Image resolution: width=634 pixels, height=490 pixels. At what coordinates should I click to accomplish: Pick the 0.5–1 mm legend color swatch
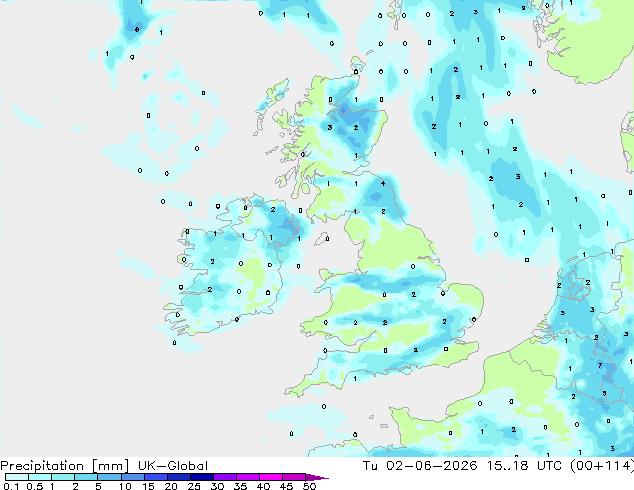click(40, 477)
